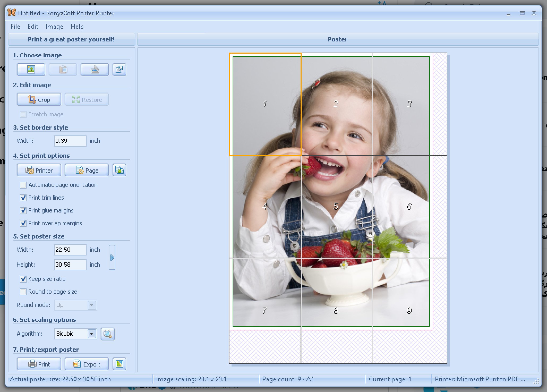
Task: Click the Export poster icon button
Action: pos(120,363)
